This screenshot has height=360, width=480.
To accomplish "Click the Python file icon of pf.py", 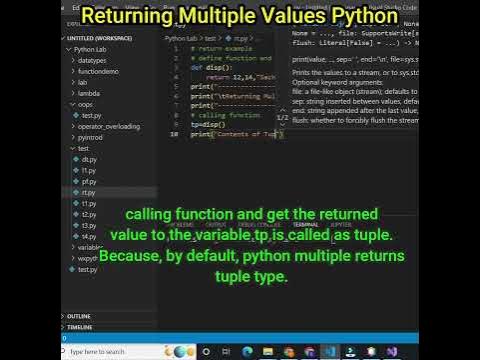I will [x=76, y=181].
